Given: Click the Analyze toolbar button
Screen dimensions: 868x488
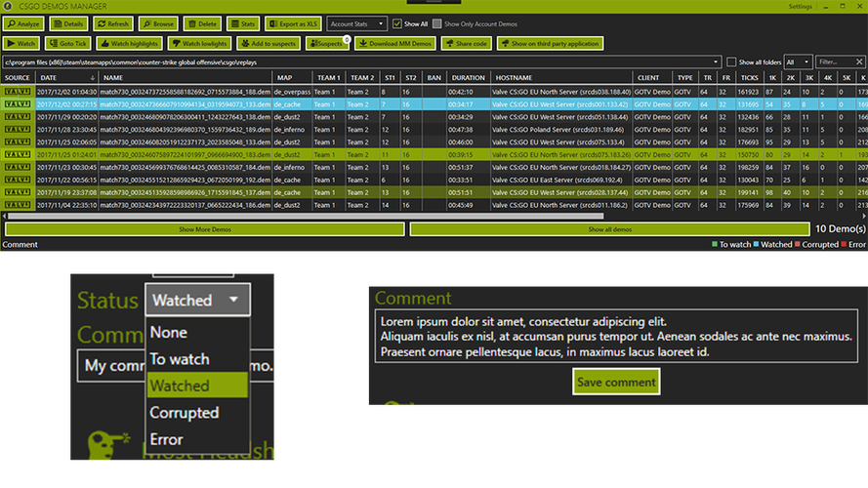Looking at the screenshot, I should point(23,23).
